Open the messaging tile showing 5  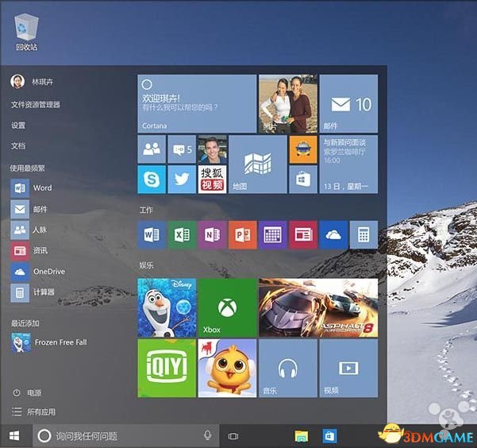coord(182,149)
